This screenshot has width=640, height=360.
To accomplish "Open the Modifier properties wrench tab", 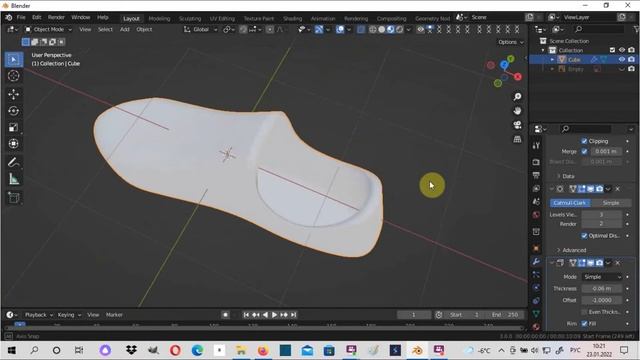I will click(x=536, y=261).
